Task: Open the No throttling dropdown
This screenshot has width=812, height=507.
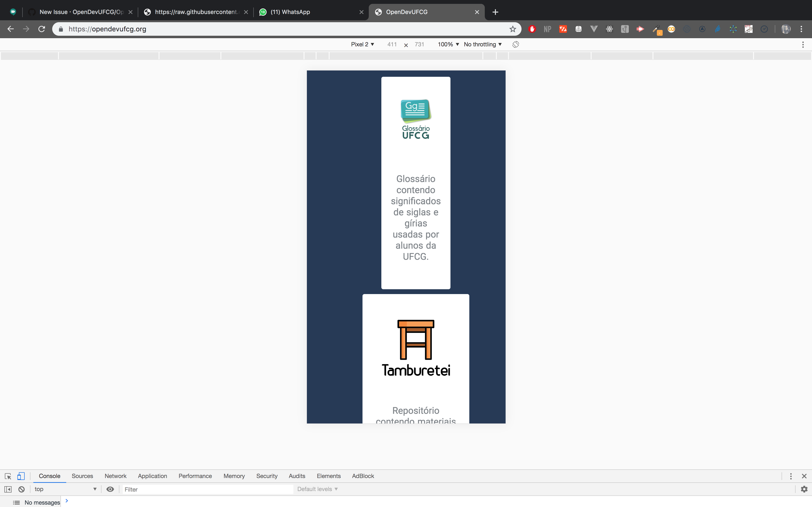Action: tap(483, 44)
